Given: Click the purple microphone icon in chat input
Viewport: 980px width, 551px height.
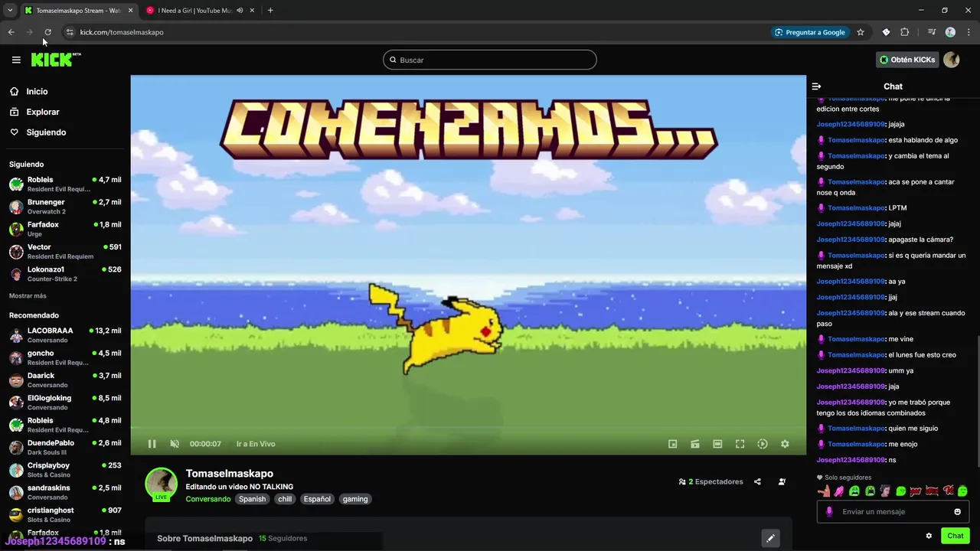Looking at the screenshot, I should tap(829, 512).
